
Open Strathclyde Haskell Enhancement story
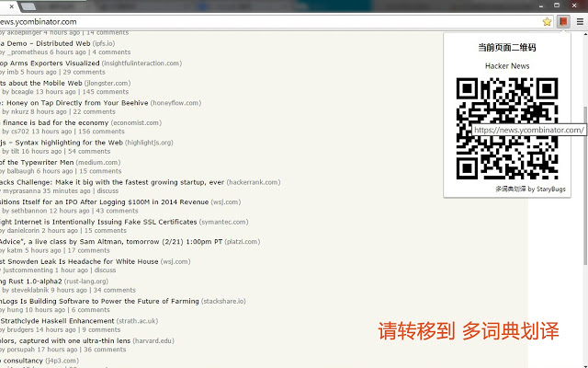tap(57, 321)
